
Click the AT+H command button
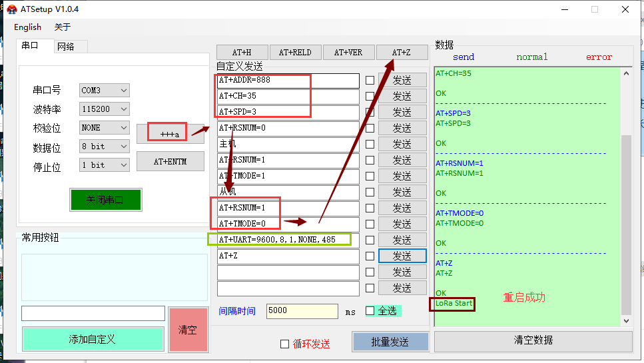(242, 53)
